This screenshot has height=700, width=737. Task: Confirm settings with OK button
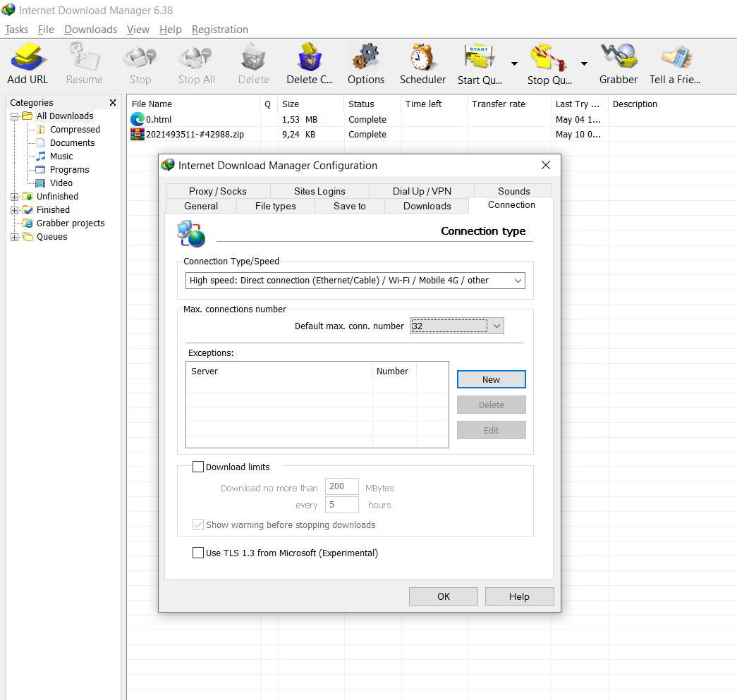(x=443, y=596)
